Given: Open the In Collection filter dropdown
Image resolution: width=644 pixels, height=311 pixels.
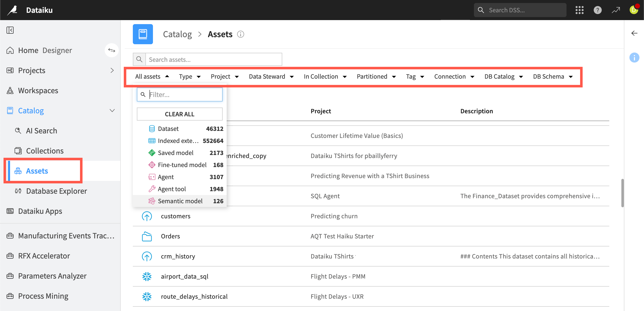Looking at the screenshot, I should pos(325,76).
